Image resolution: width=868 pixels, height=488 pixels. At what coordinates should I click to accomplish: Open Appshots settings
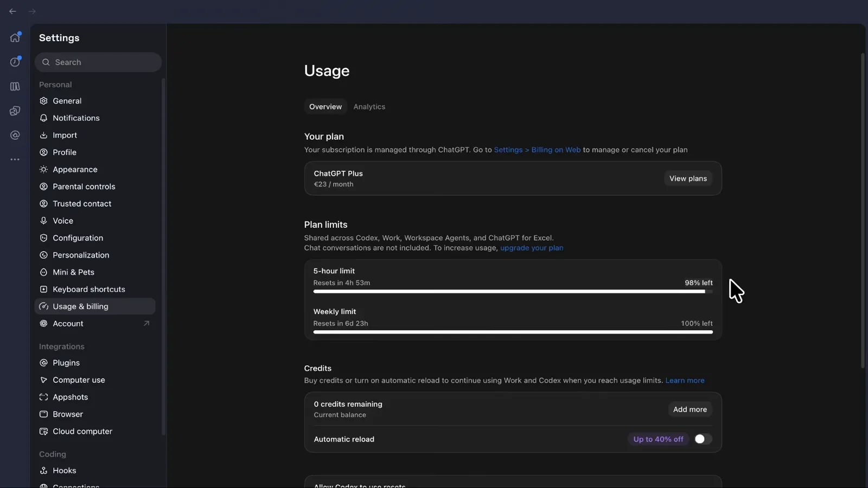pos(95,397)
